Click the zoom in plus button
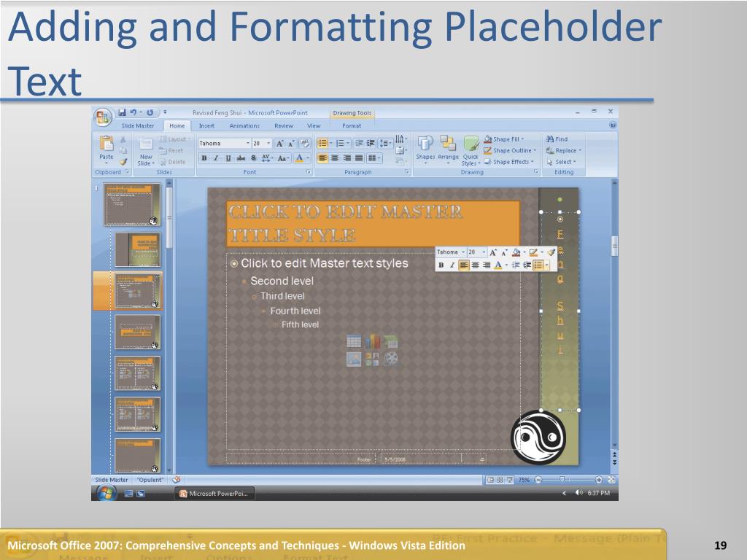Screen dimensions: 747x560 tap(599, 480)
